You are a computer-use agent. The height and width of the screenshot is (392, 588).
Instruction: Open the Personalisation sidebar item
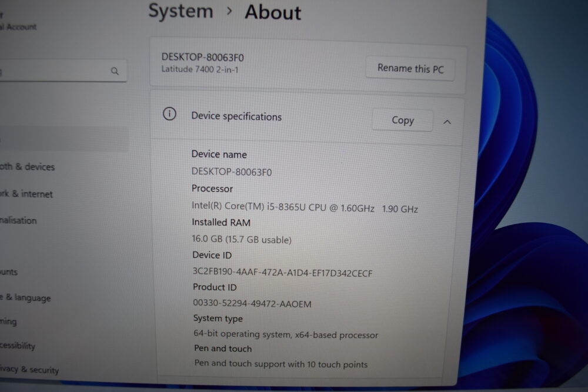point(18,220)
